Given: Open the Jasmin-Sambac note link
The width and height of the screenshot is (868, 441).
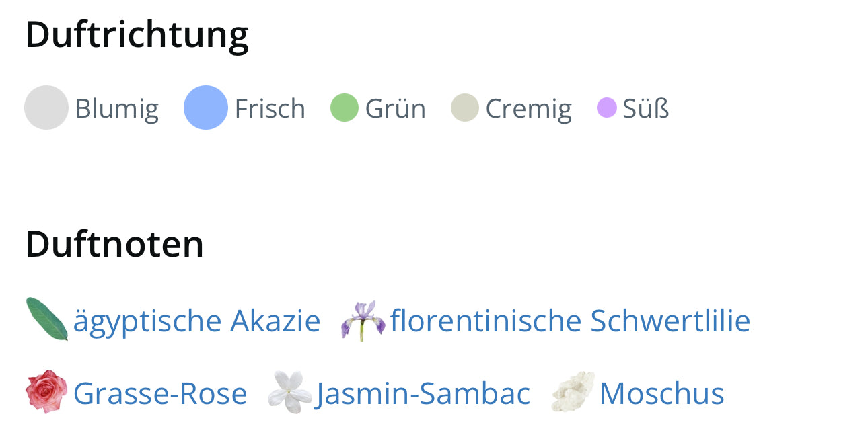Looking at the screenshot, I should pos(423,393).
